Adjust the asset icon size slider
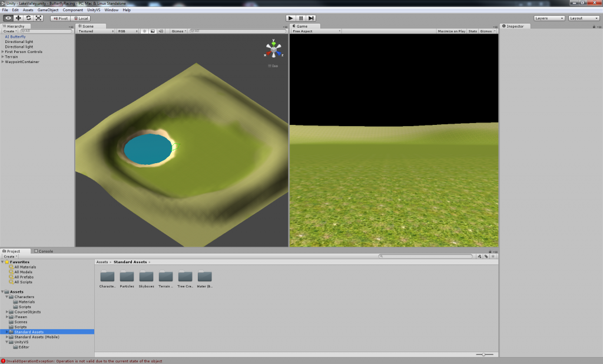The height and width of the screenshot is (364, 603). [x=485, y=355]
